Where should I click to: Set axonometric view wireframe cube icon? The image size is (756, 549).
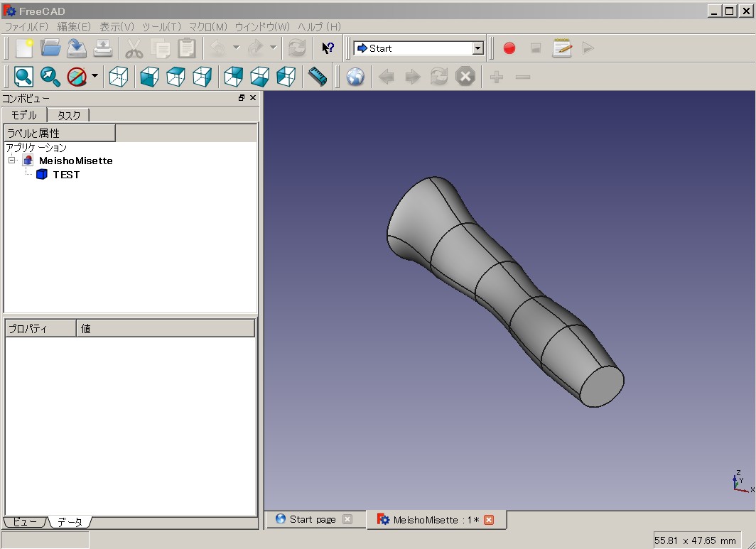(119, 77)
